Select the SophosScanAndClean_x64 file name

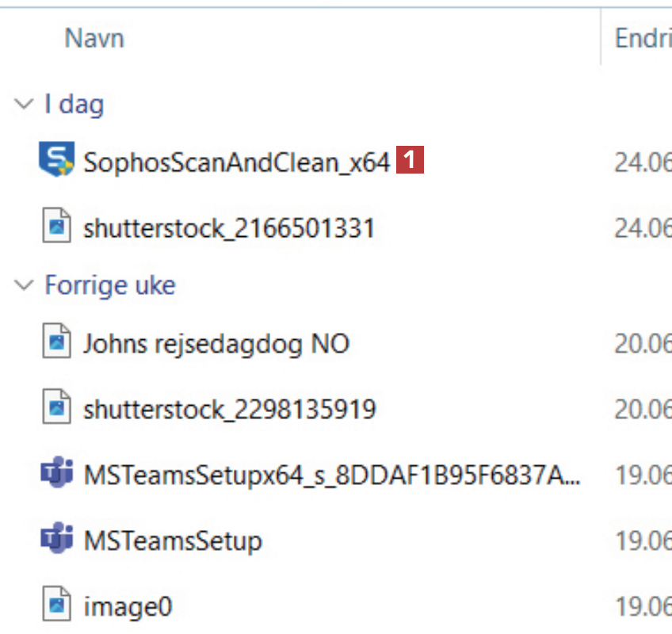point(236,162)
